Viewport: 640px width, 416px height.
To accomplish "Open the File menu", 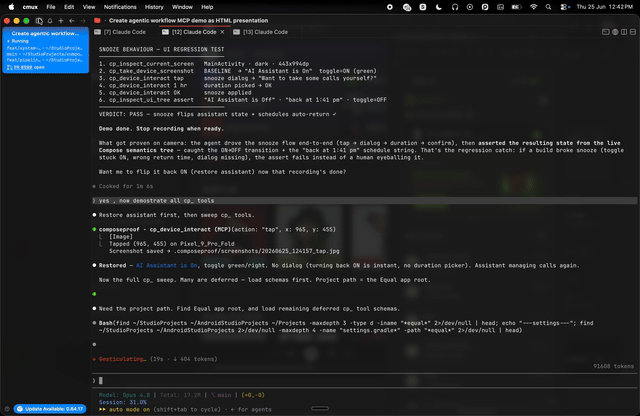I will (51, 7).
